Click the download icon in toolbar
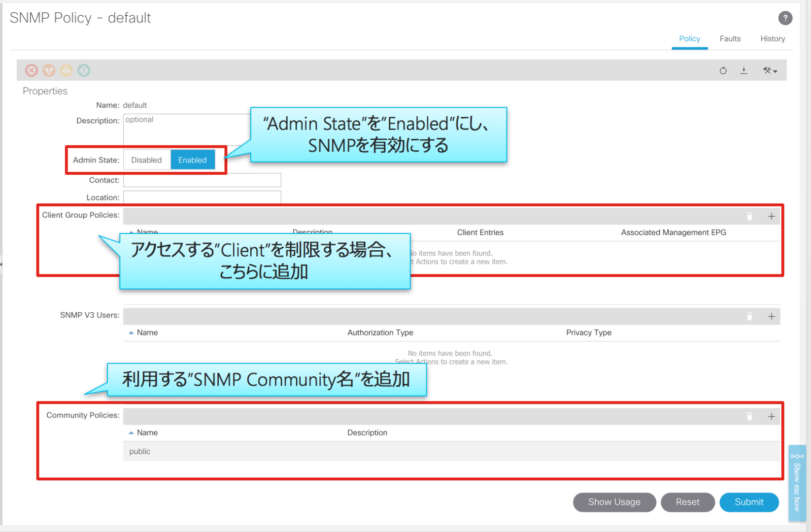Viewport: 811px width, 532px height. (x=744, y=70)
